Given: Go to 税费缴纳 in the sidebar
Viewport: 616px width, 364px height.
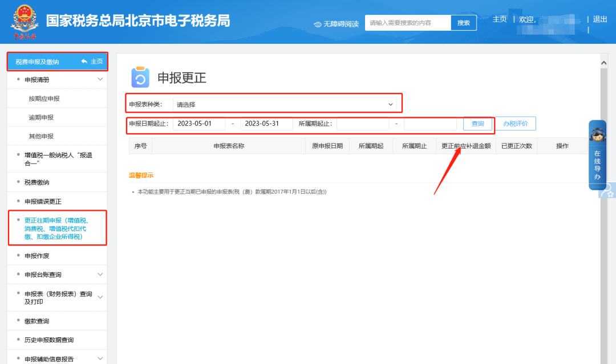Looking at the screenshot, I should tap(37, 182).
